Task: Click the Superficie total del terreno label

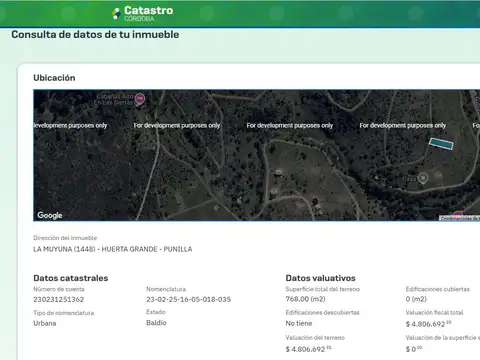Action: [323, 289]
